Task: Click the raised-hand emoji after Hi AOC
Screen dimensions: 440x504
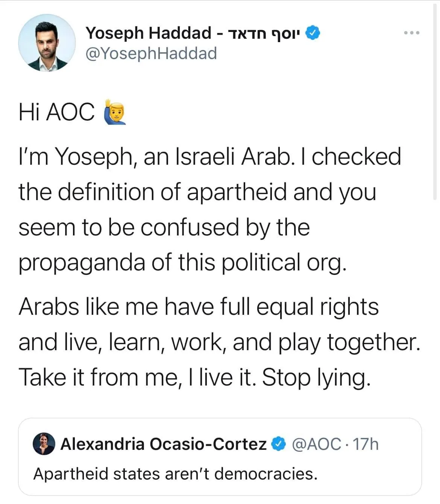Action: point(114,112)
